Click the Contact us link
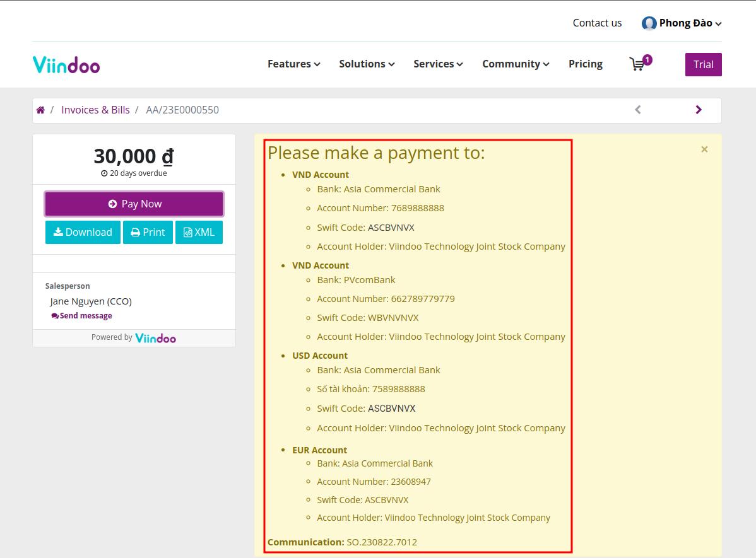Image resolution: width=756 pixels, height=558 pixels. point(597,23)
